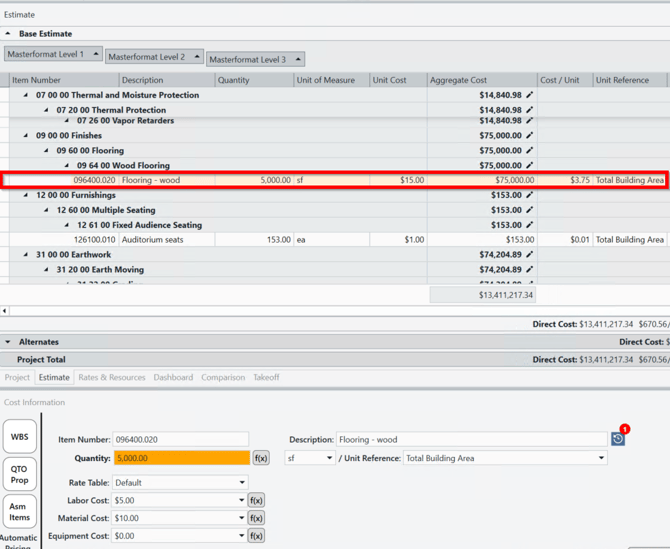Click the f(x) button beside Material Cost
670x549 pixels.
tap(256, 518)
